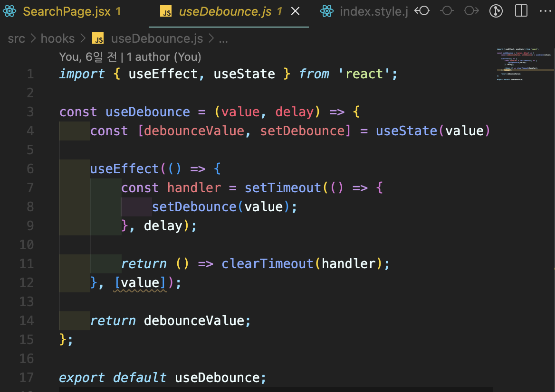Expand breadcrumb chevron after src
The width and height of the screenshot is (555, 392).
(33, 38)
